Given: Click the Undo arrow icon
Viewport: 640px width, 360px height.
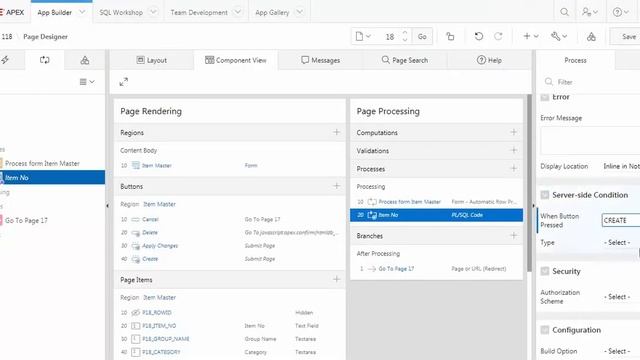Looking at the screenshot, I should (478, 36).
